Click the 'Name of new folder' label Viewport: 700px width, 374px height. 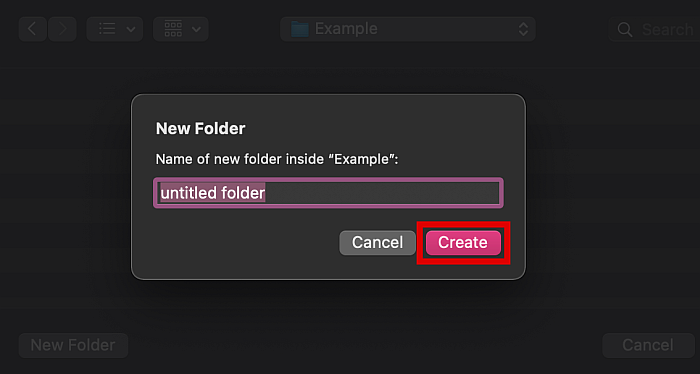coord(277,159)
